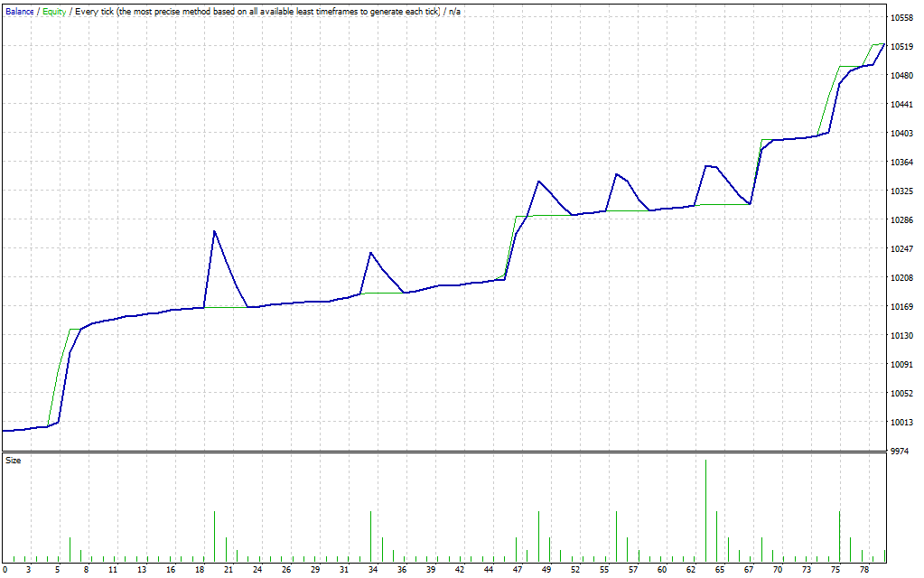Image resolution: width=924 pixels, height=578 pixels.
Task: Click the Balance legend label
Action: pos(20,12)
